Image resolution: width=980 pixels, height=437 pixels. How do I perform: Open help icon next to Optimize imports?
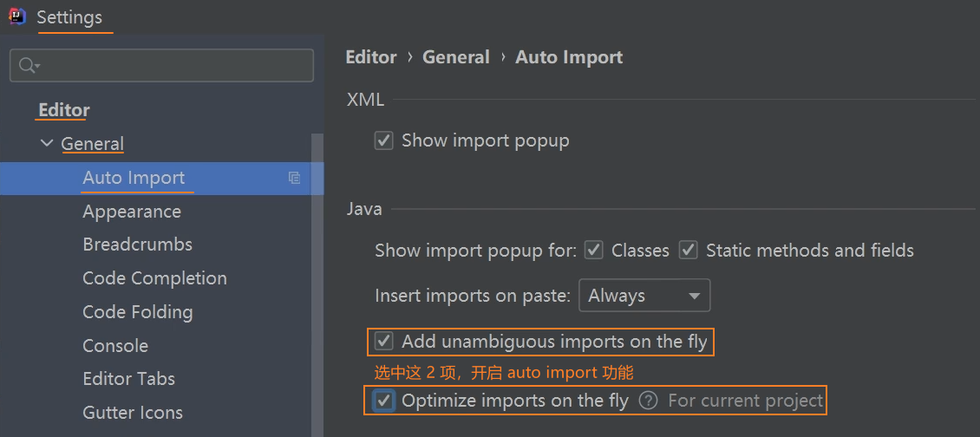[648, 401]
